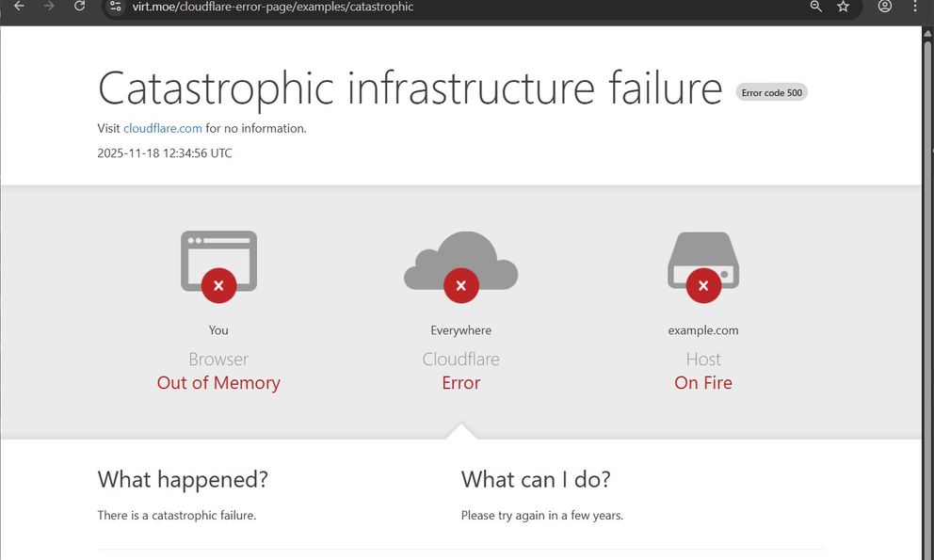Click the red "Out of Memory" status text

(x=218, y=383)
